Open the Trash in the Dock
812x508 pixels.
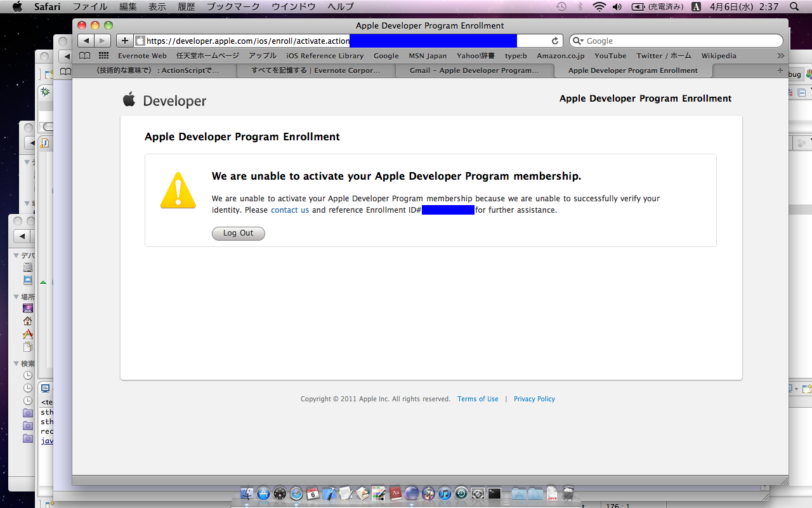(568, 493)
